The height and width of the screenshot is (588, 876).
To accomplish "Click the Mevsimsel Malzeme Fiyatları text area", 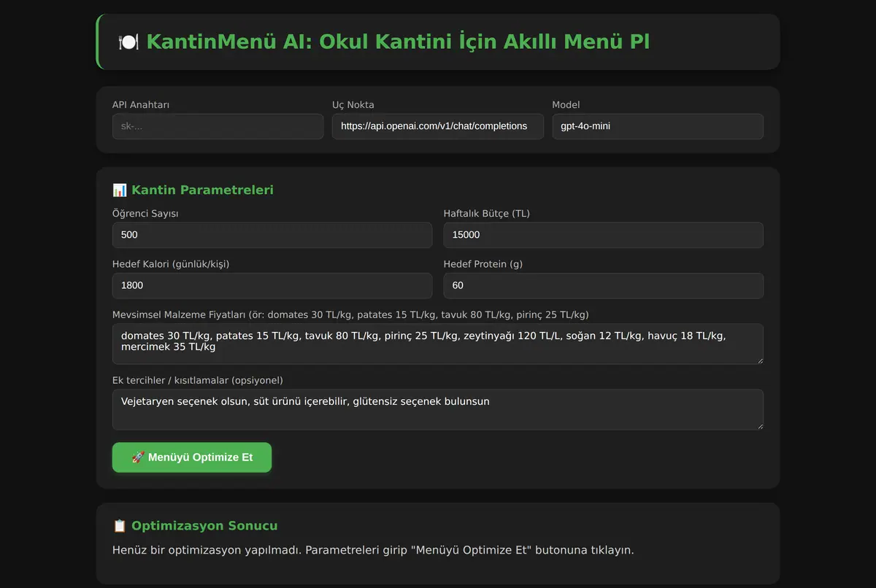I will tap(438, 344).
